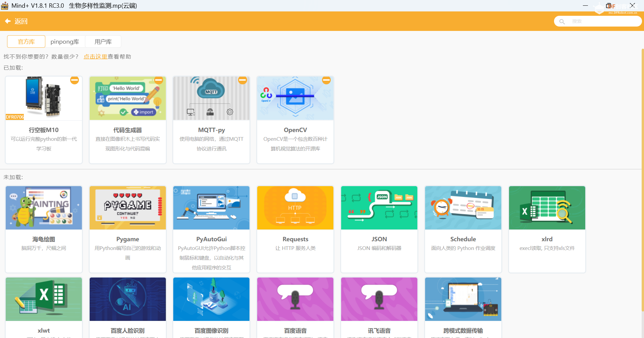Click the PyAutoGui title text

[x=212, y=239]
